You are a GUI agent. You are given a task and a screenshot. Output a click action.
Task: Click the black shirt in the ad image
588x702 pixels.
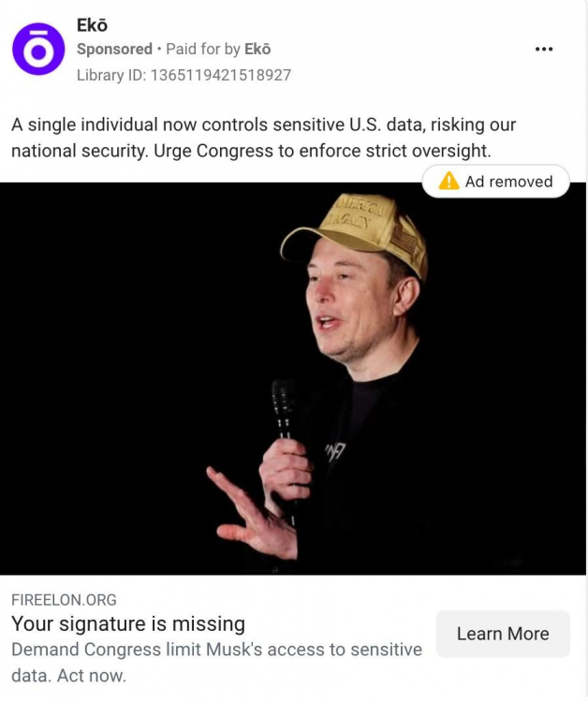pyautogui.click(x=375, y=468)
